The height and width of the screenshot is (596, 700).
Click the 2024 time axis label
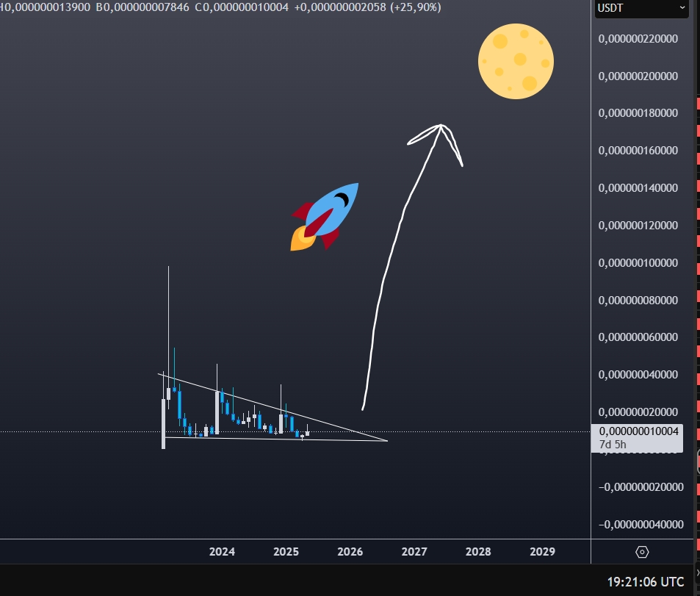point(222,552)
